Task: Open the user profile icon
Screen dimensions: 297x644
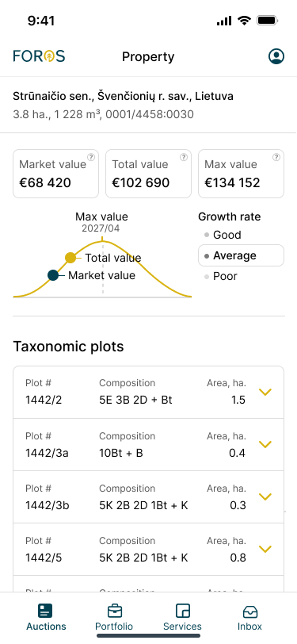Action: (276, 56)
